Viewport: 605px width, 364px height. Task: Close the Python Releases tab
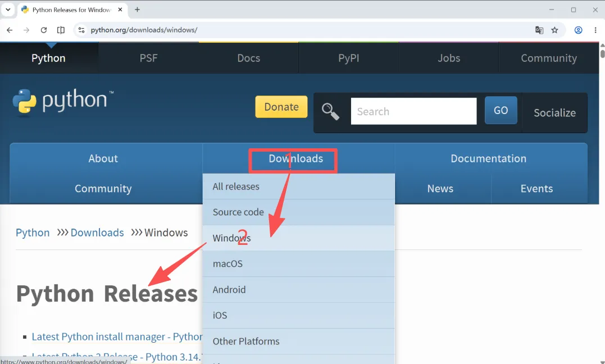click(x=120, y=10)
